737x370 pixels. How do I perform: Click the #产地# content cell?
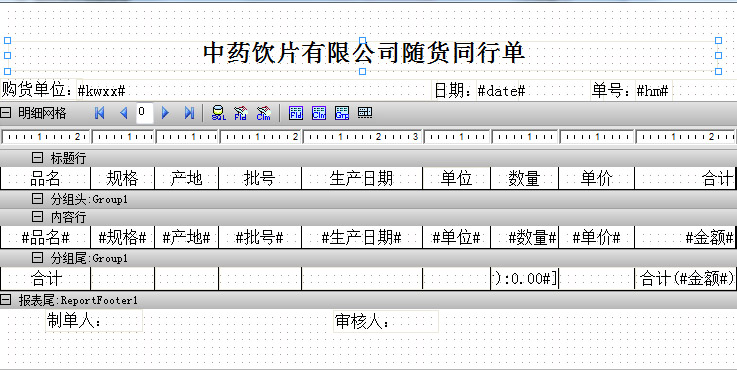[186, 237]
